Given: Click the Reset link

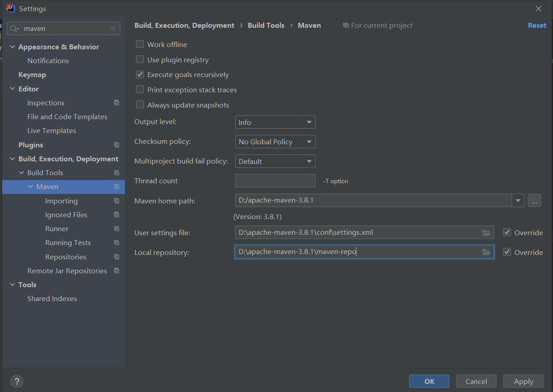Looking at the screenshot, I should pos(536,26).
